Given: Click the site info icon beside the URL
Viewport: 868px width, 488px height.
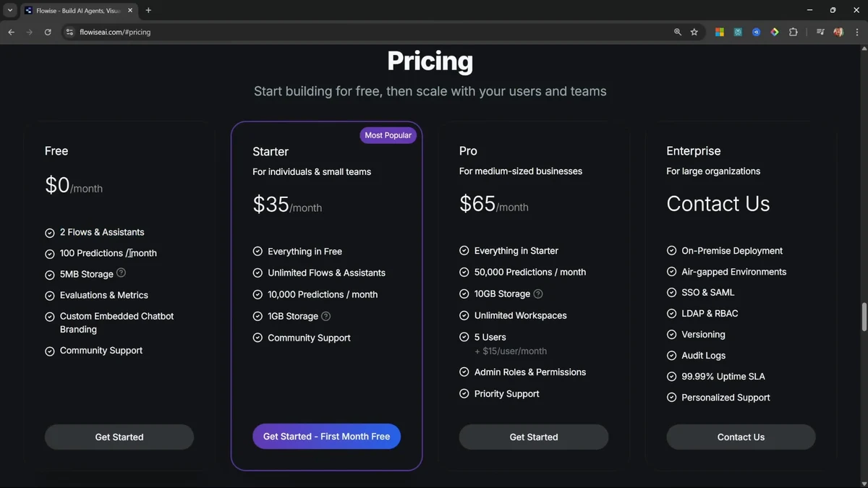Looking at the screenshot, I should [69, 32].
